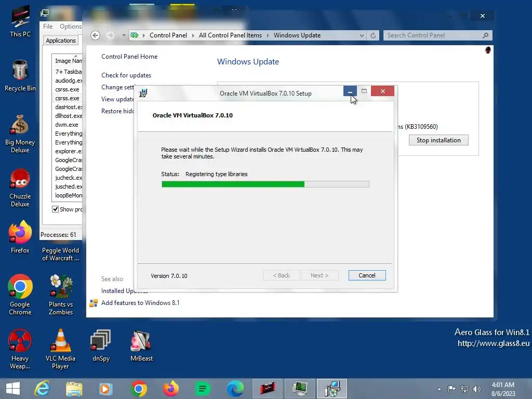Screen dimensions: 532x399
Task: Expand Control Panel breadcrumb arrow
Action: (193, 35)
